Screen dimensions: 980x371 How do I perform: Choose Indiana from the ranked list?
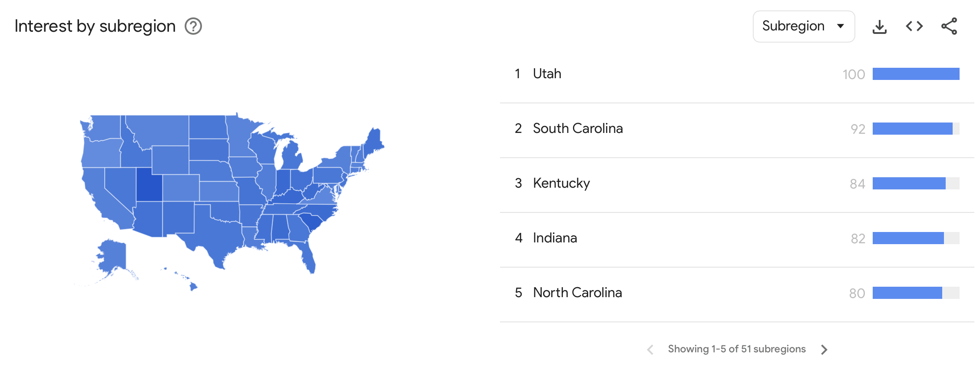tap(737, 239)
